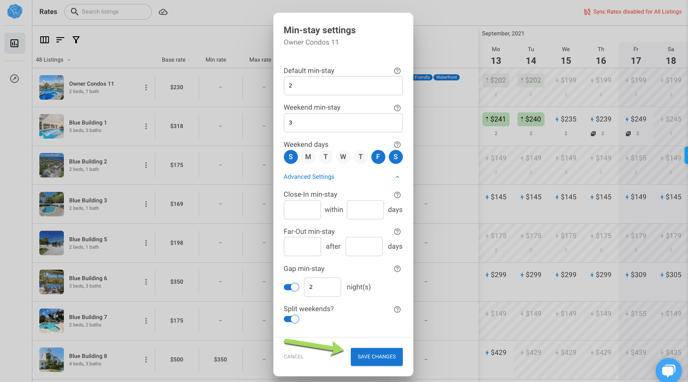
Task: Cancel the min-stay settings dialog
Action: [294, 357]
